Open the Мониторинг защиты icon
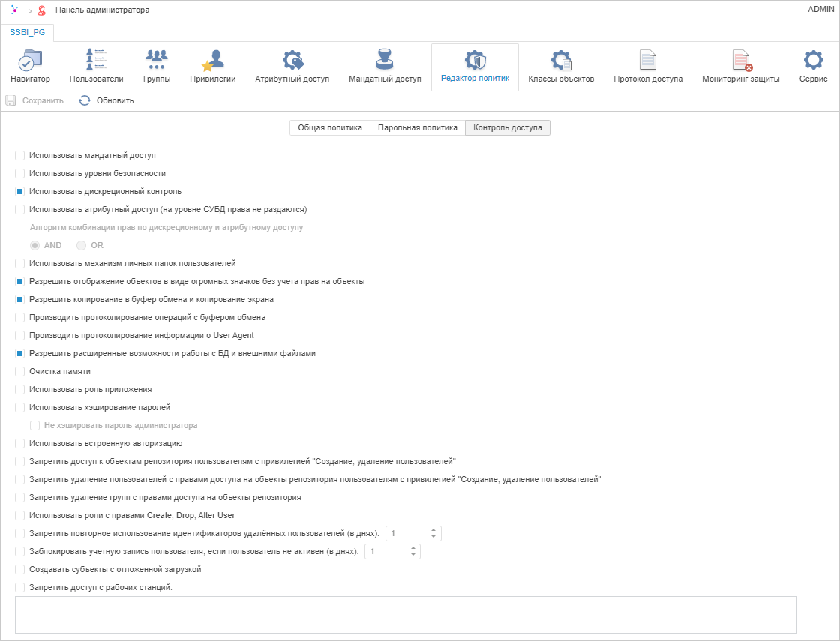This screenshot has width=840, height=641. (x=742, y=60)
